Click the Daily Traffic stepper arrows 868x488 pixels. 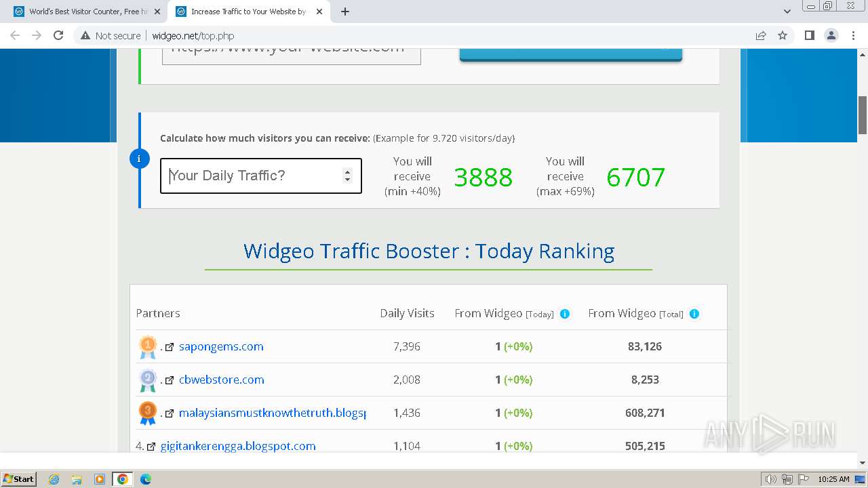(x=347, y=176)
